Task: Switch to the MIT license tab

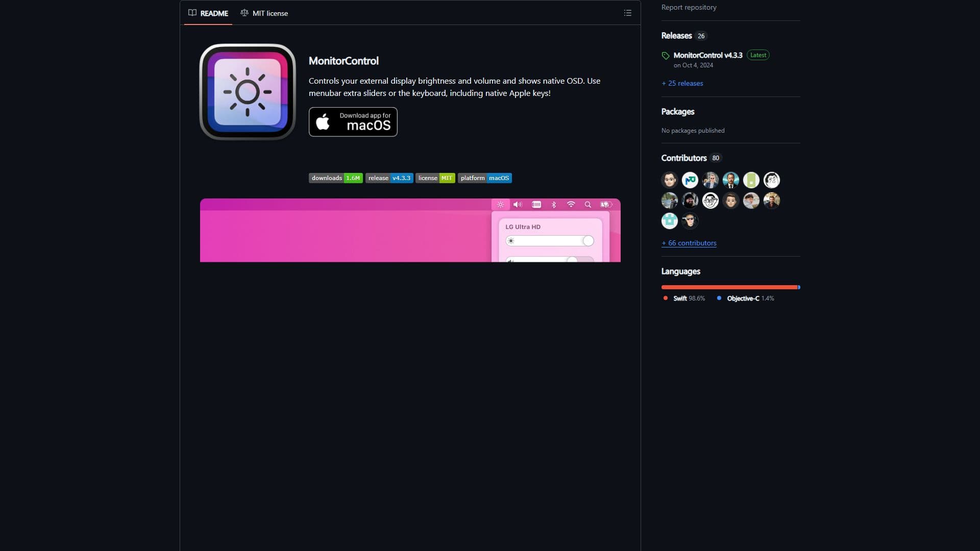Action: [x=264, y=13]
